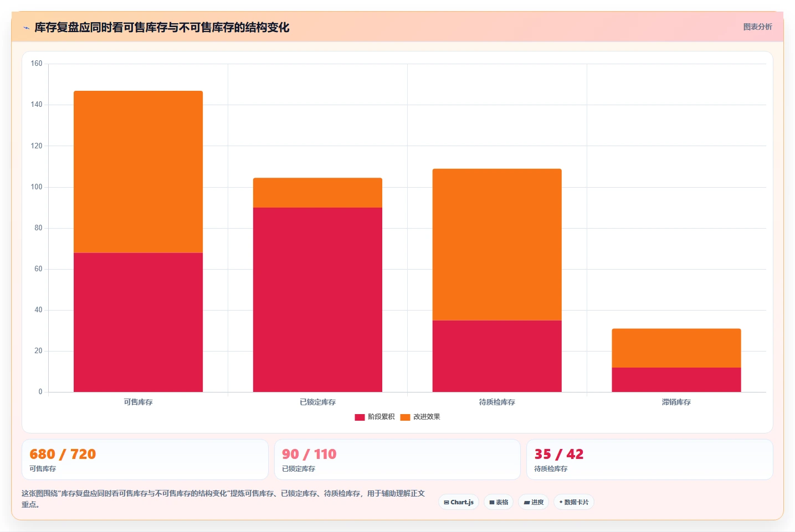Click the 阶段累积 legend label text
795x532 pixels.
coord(381,417)
